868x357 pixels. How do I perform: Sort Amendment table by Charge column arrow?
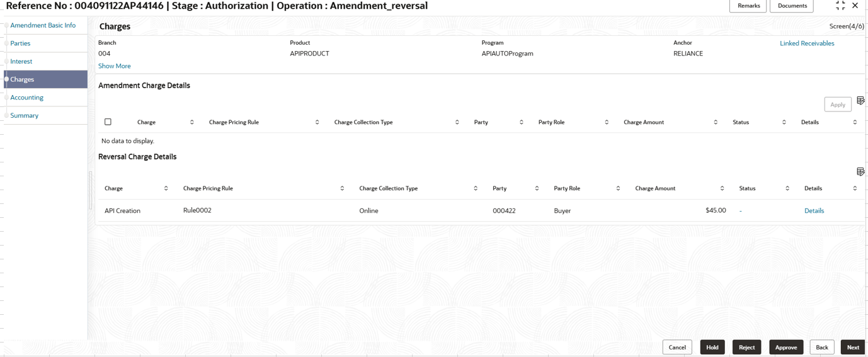pos(192,122)
